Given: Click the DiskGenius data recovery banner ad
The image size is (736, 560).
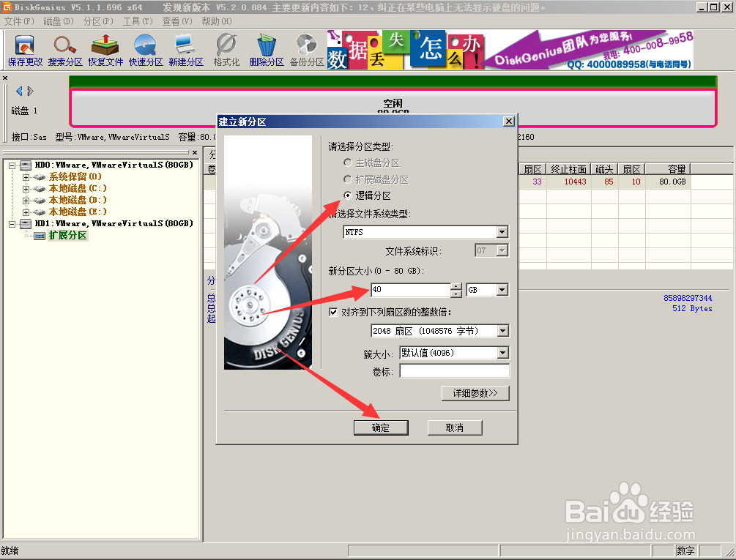Looking at the screenshot, I should pyautogui.click(x=510, y=51).
